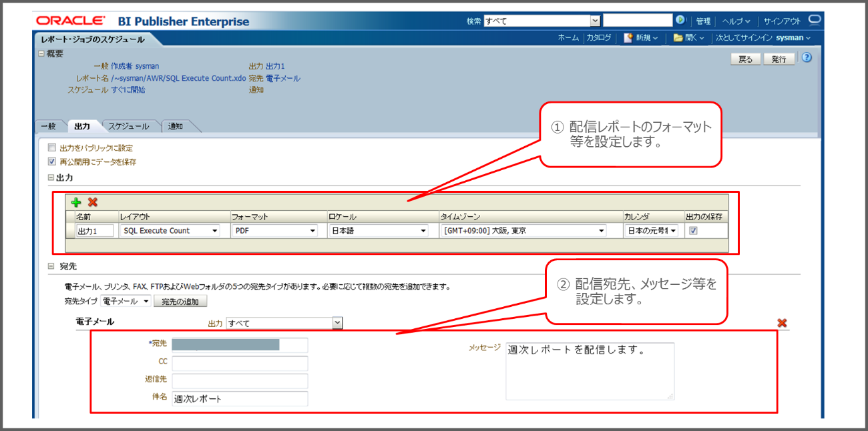Collapse the 概要 section
Image resolution: width=868 pixels, height=431 pixels.
point(41,54)
